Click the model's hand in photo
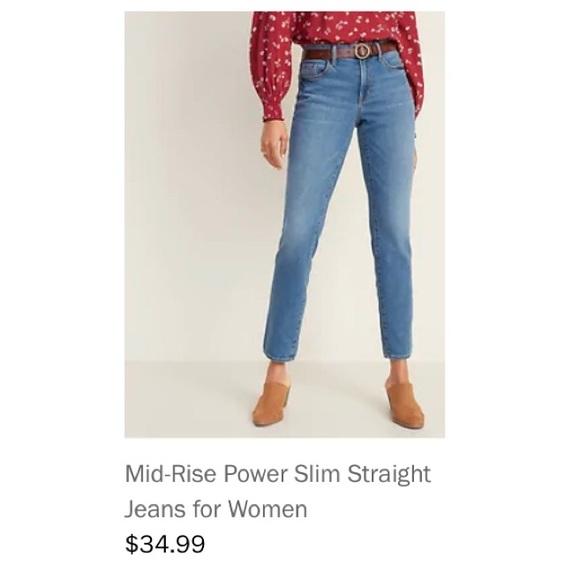 pyautogui.click(x=274, y=145)
